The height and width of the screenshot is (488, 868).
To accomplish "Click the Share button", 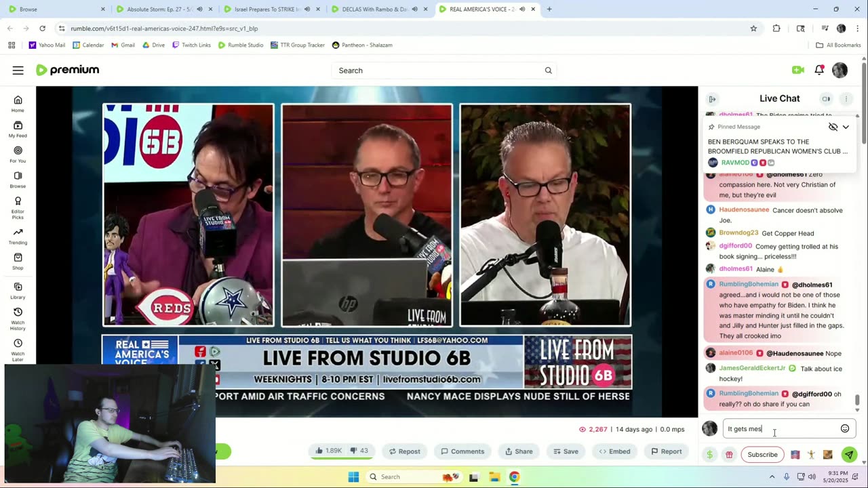I will coord(519,451).
